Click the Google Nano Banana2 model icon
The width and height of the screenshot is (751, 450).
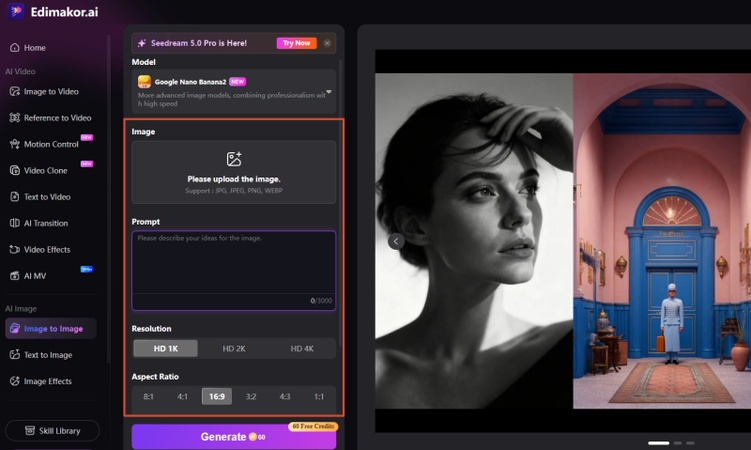[144, 82]
